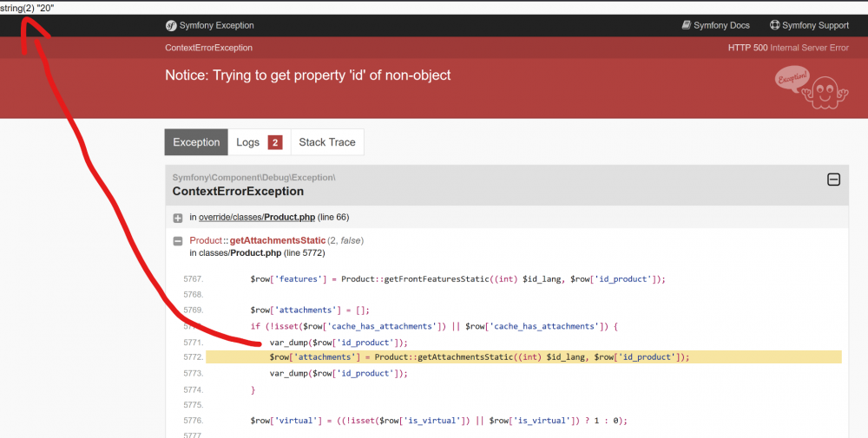
Task: Click the getAttachmentsStatic method name
Action: coord(278,240)
